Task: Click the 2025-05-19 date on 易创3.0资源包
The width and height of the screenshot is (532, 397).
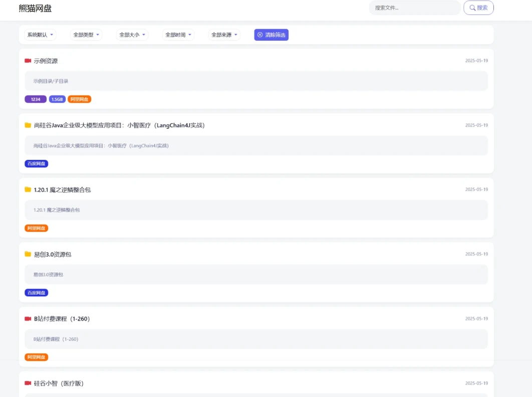Action: coord(476,254)
